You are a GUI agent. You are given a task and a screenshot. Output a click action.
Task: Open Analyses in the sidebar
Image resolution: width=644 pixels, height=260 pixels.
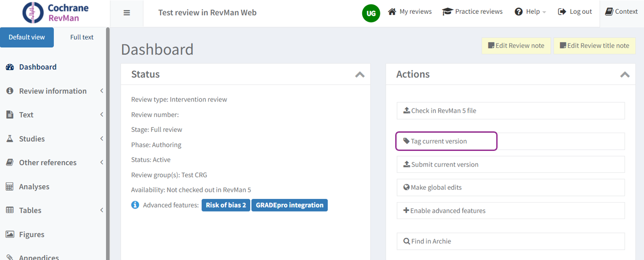click(34, 187)
